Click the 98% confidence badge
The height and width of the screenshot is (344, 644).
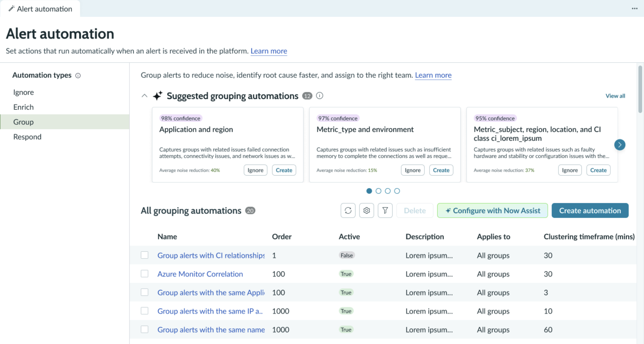coord(181,118)
